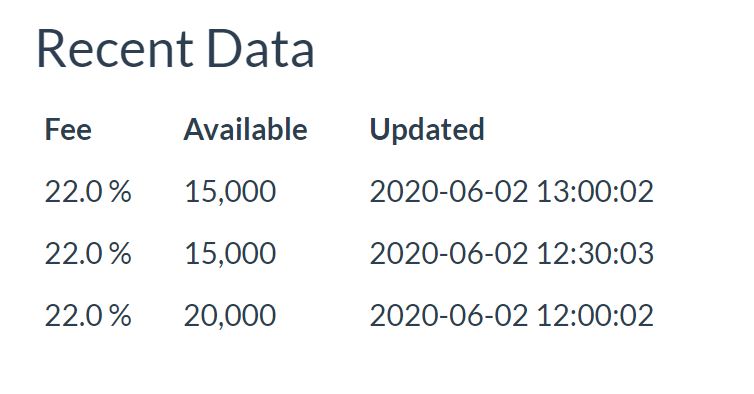Click the time 12:30:03 in the second row
The image size is (754, 394).
pyautogui.click(x=595, y=254)
